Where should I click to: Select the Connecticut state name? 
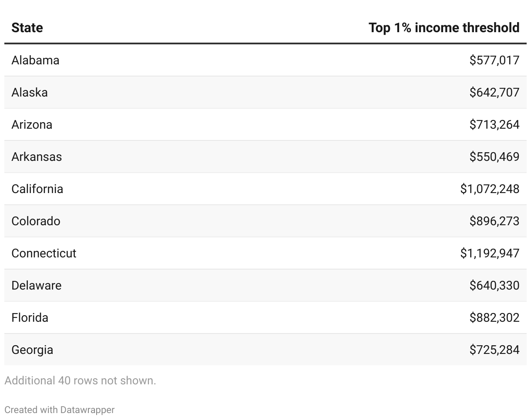click(44, 253)
